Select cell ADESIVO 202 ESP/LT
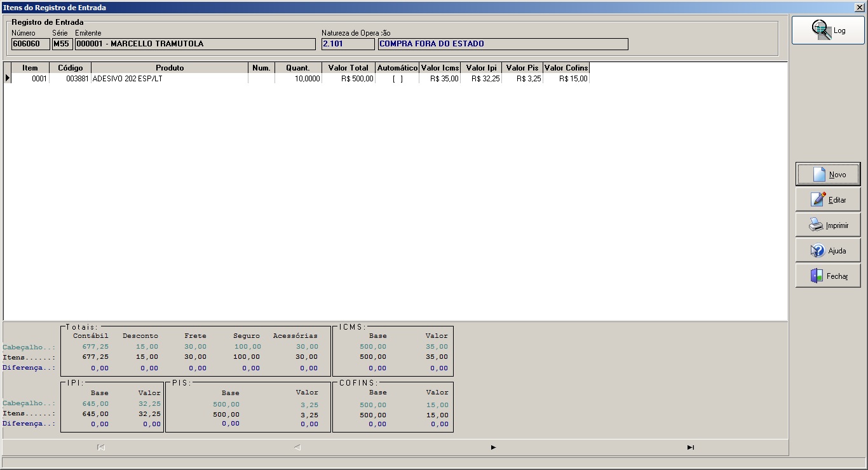Viewport: 868px width, 470px height. (170, 79)
